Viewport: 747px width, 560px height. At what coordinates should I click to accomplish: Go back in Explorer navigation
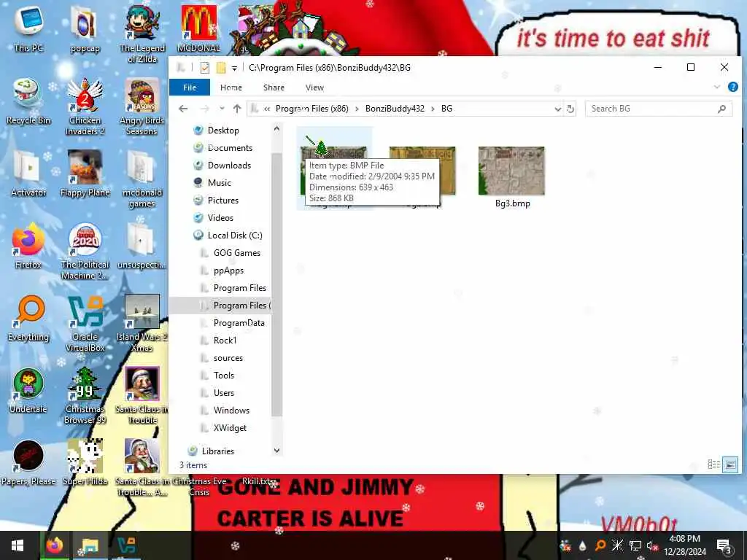click(183, 109)
